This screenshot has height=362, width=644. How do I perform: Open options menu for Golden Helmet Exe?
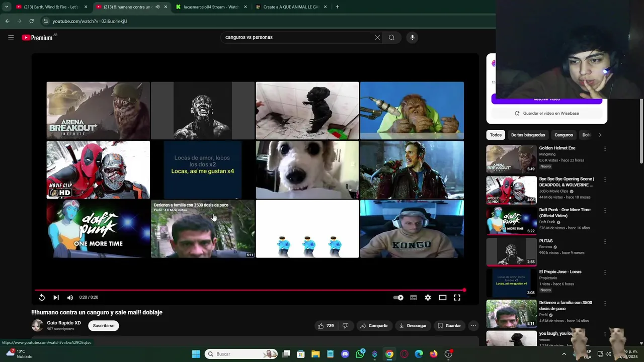pyautogui.click(x=605, y=149)
